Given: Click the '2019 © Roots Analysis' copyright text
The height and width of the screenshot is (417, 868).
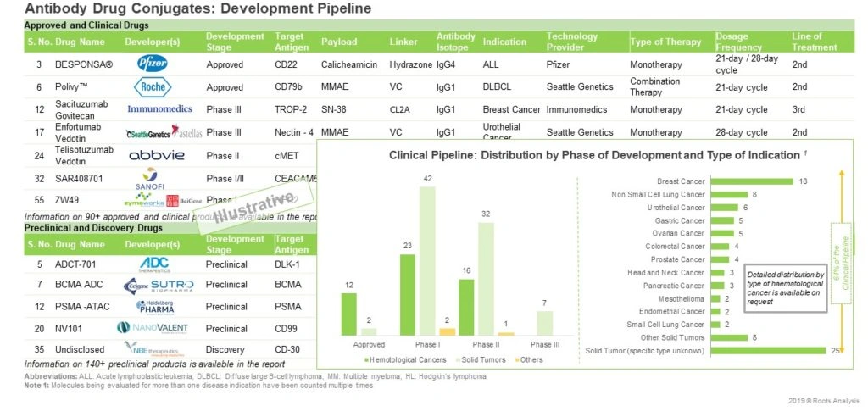Looking at the screenshot, I should click(x=826, y=400).
